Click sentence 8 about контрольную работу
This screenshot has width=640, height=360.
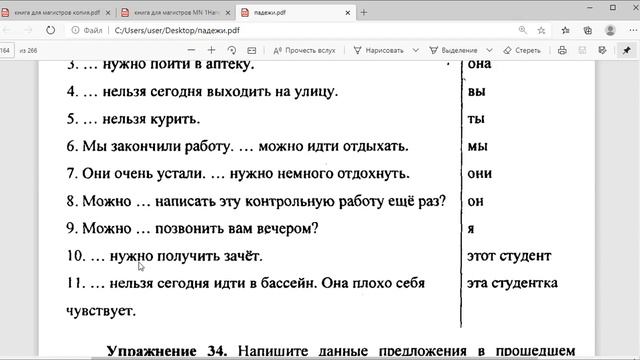click(x=256, y=201)
